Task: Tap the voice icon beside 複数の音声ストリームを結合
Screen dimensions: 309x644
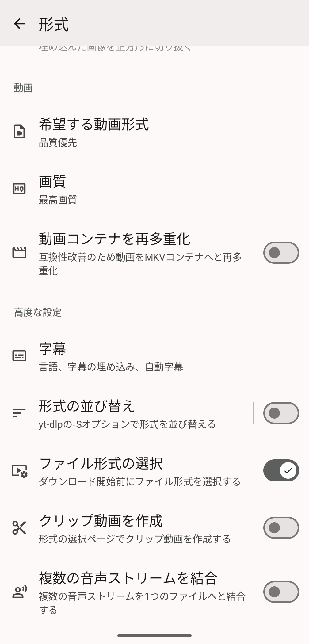Action: (x=19, y=592)
